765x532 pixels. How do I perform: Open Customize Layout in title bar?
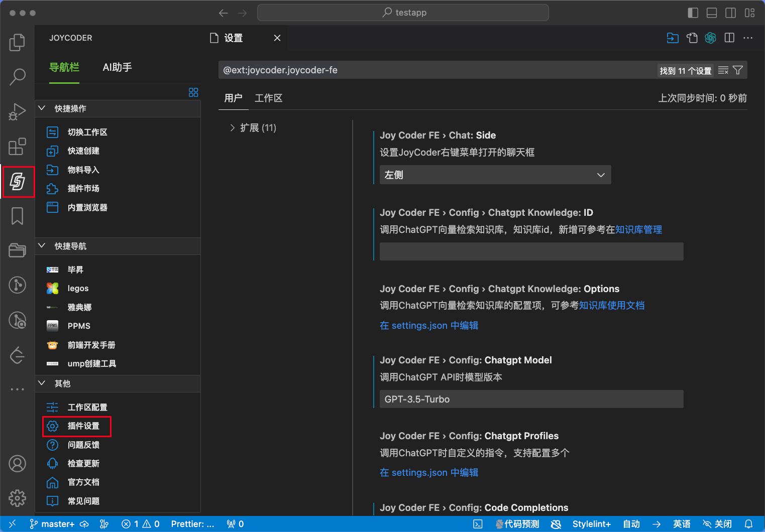pyautogui.click(x=750, y=13)
